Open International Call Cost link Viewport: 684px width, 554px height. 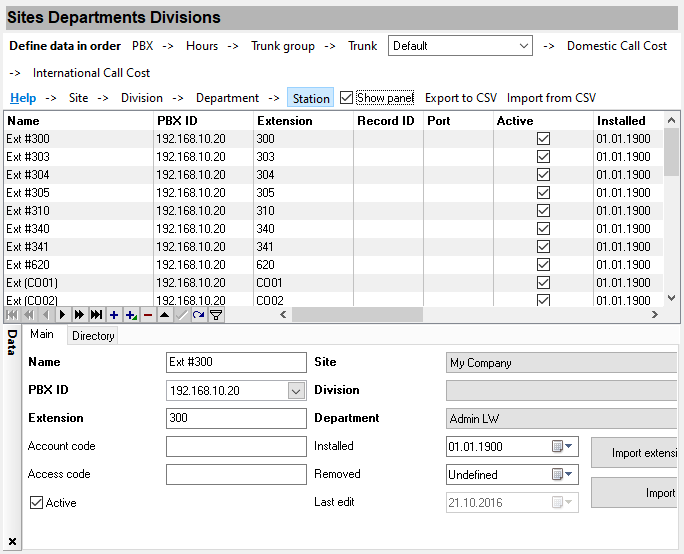pos(91,73)
